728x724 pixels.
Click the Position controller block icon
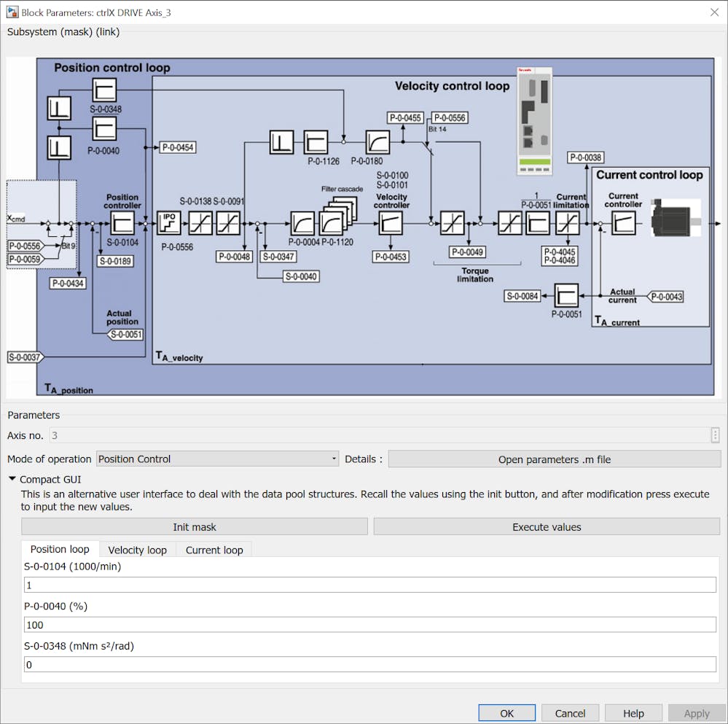point(122,224)
